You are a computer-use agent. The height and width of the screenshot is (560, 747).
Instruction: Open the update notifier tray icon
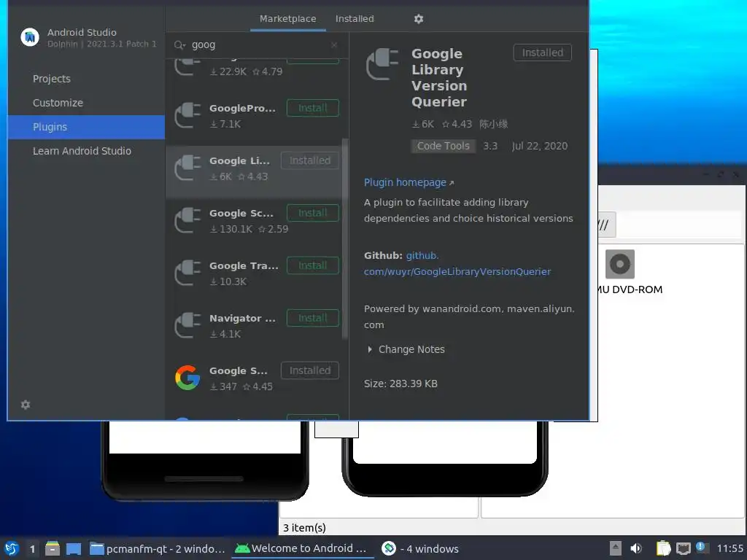pyautogui.click(x=701, y=547)
